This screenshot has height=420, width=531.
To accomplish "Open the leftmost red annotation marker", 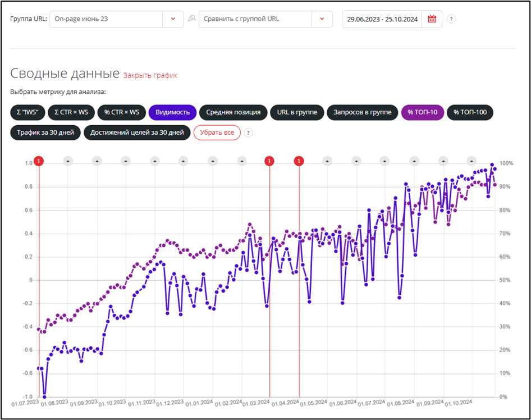I will tap(39, 162).
